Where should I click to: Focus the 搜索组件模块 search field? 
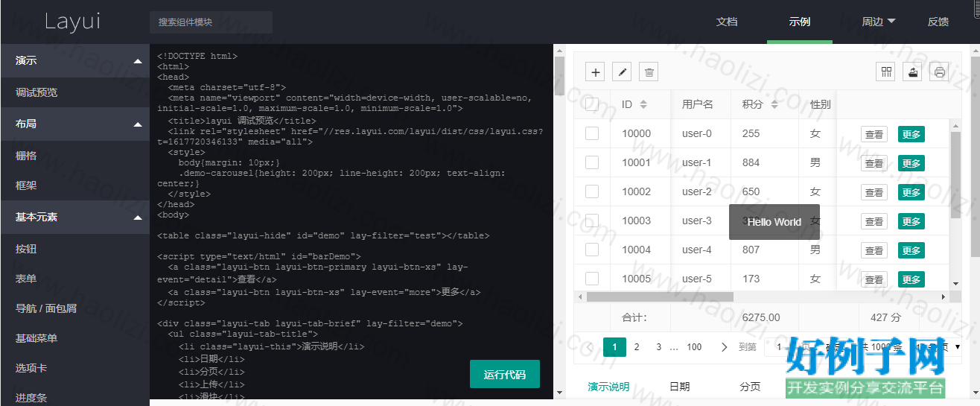pyautogui.click(x=211, y=22)
